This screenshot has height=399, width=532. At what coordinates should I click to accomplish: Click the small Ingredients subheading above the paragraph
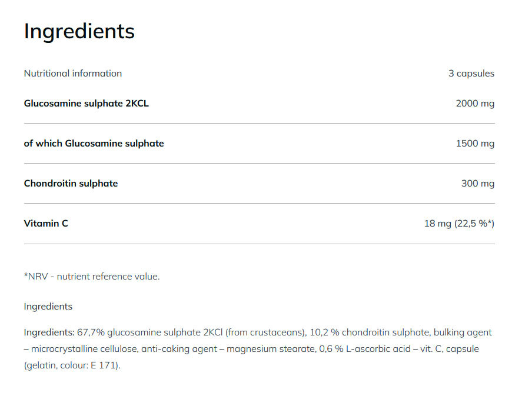tap(48, 307)
